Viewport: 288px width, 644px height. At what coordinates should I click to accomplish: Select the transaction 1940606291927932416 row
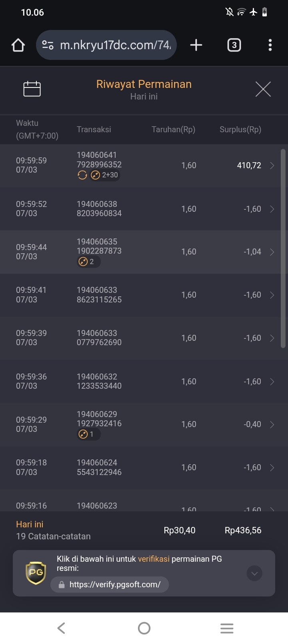pos(144,425)
